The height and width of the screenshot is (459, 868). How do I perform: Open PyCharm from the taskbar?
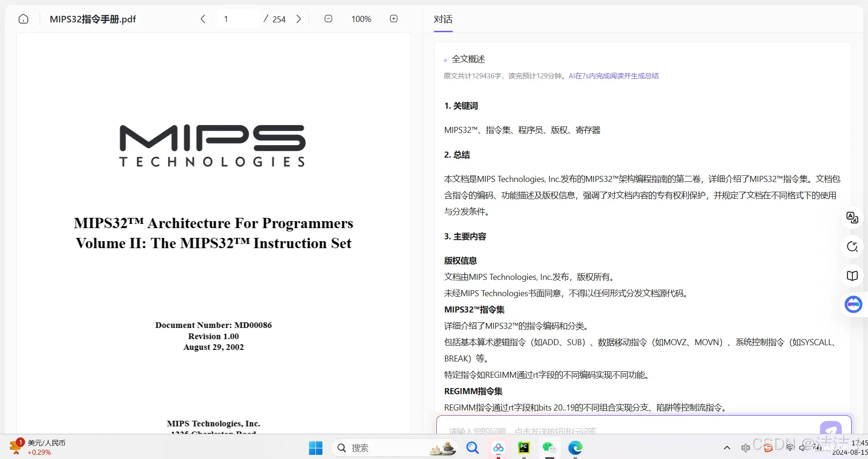click(524, 448)
